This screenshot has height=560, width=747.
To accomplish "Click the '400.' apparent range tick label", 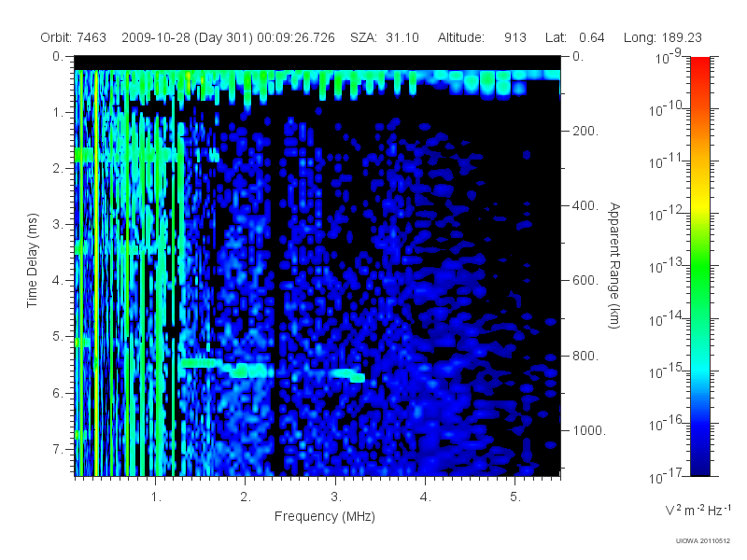I will 585,205.
